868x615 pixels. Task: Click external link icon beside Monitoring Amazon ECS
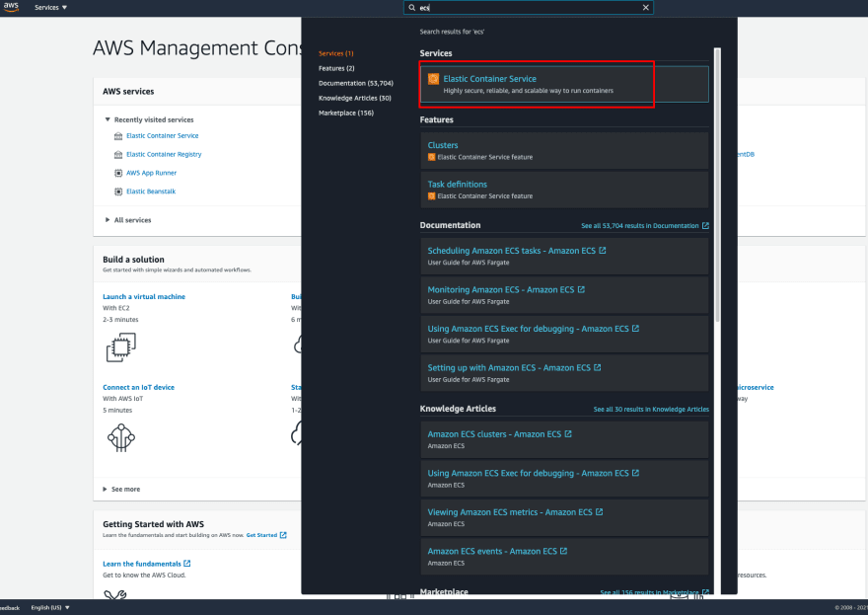pos(581,289)
